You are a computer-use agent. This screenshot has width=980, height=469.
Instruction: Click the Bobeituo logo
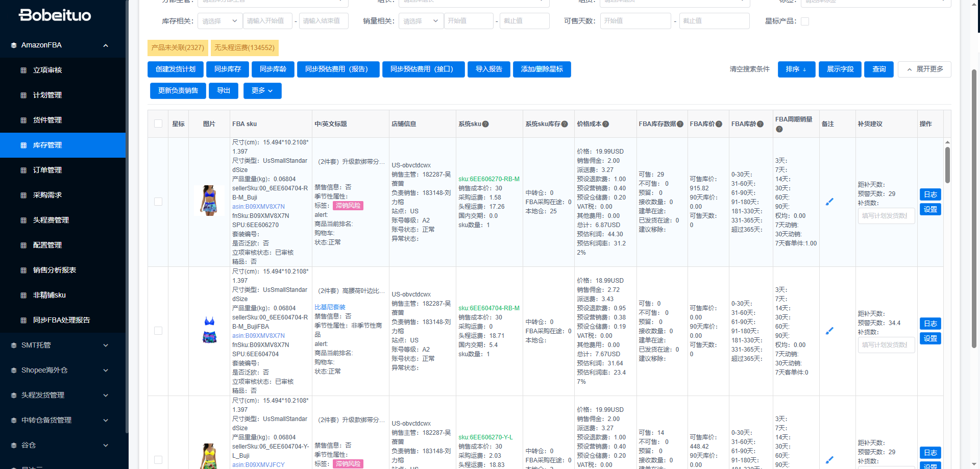55,15
